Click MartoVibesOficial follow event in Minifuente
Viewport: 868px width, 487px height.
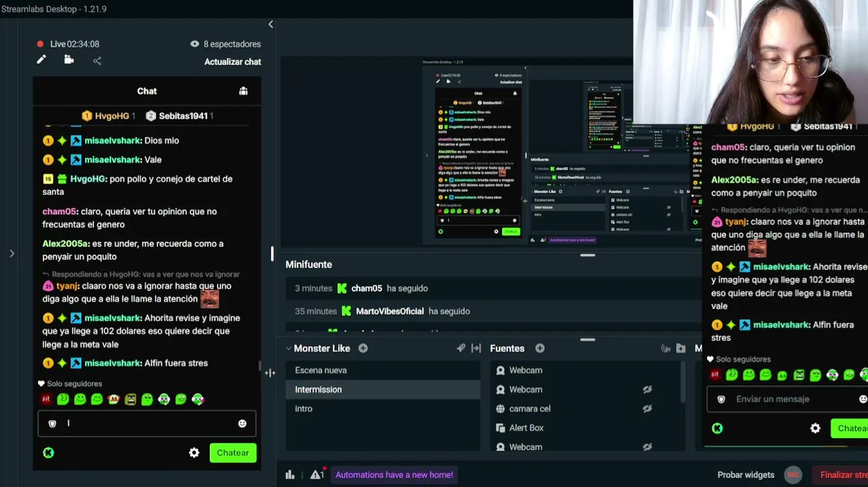coord(493,311)
